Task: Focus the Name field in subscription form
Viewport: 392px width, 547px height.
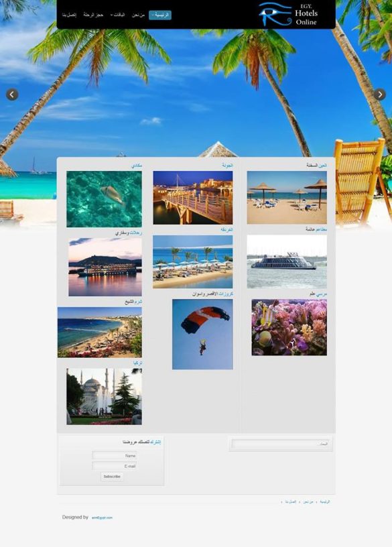Action: tap(115, 456)
